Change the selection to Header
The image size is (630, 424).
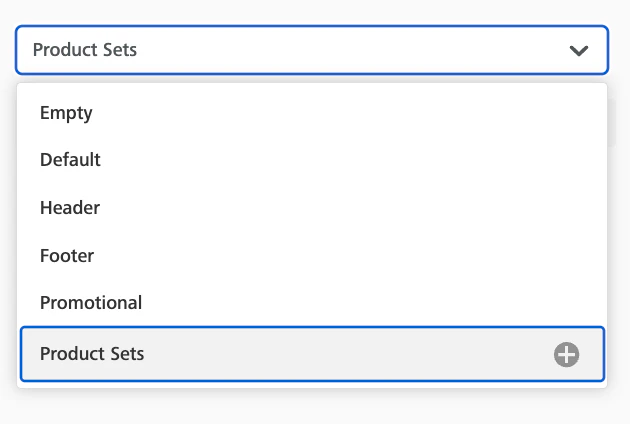coord(70,208)
